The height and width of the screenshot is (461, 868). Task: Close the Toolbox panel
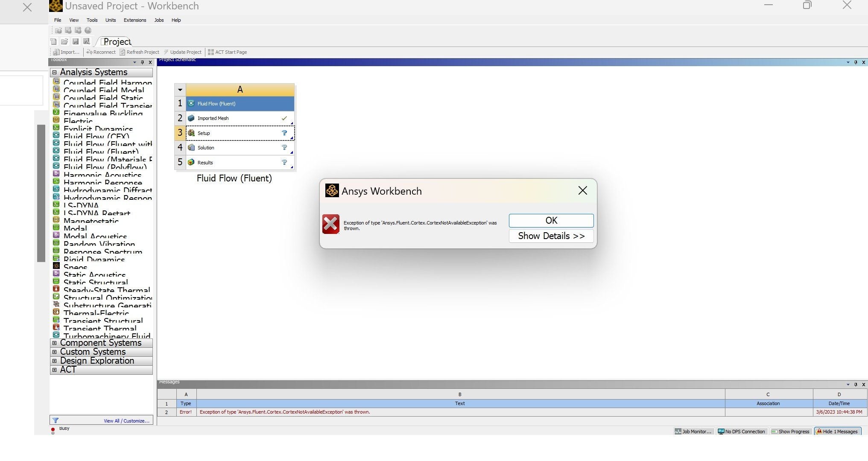click(x=150, y=62)
